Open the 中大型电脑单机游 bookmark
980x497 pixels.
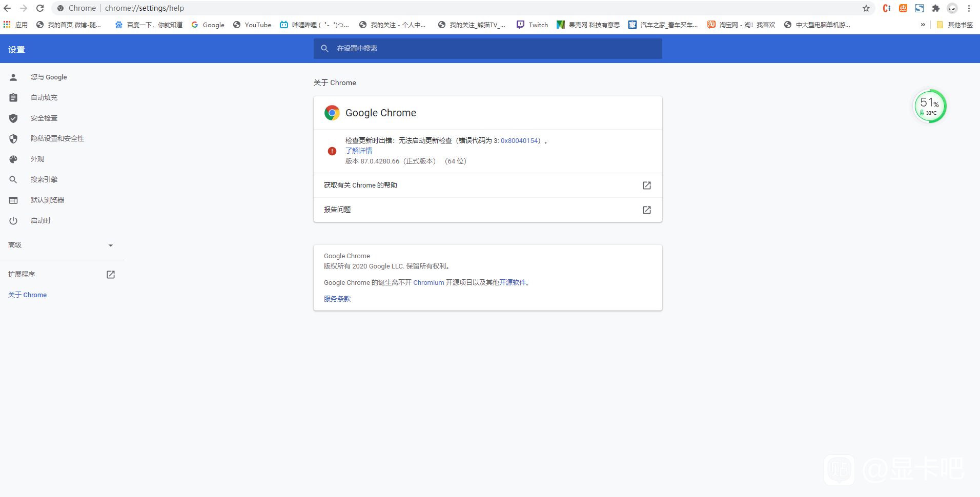pos(817,25)
